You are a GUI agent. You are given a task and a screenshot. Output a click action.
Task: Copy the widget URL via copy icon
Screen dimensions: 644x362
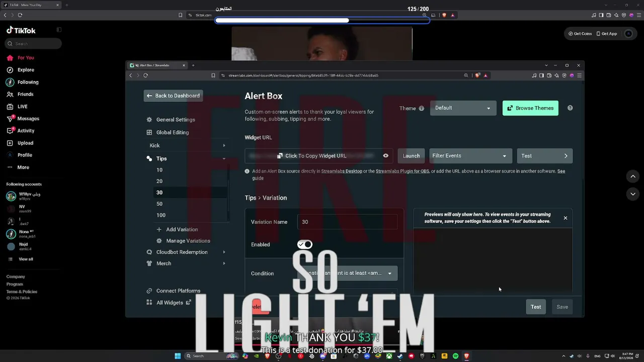(x=280, y=156)
